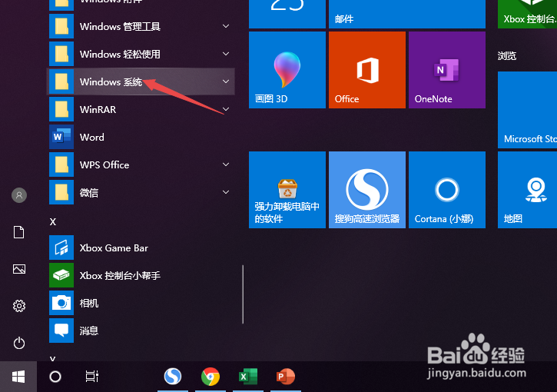
Task: Open PowerPoint from the taskbar
Action: 286,377
